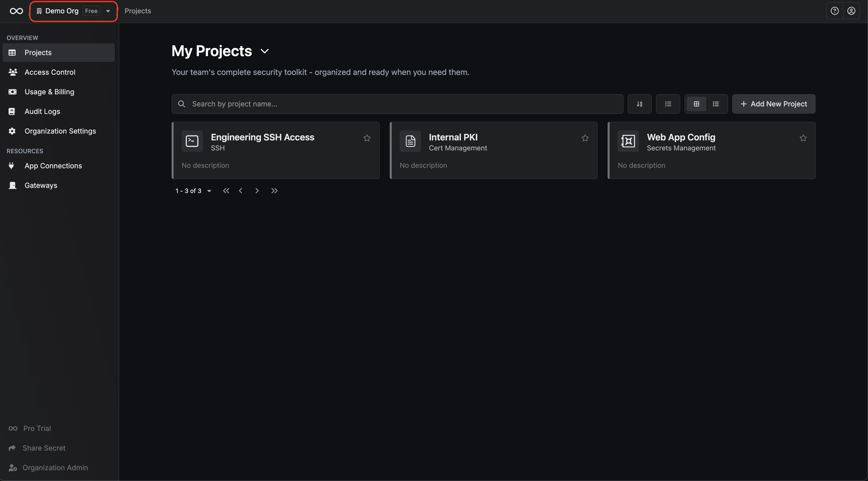
Task: Open the help question-mark icon
Action: click(x=835, y=11)
